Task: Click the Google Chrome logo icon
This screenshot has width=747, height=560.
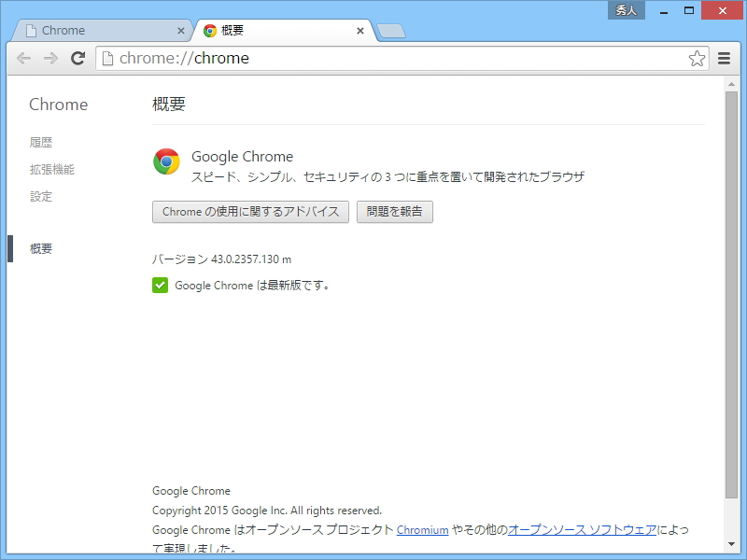Action: 166,161
